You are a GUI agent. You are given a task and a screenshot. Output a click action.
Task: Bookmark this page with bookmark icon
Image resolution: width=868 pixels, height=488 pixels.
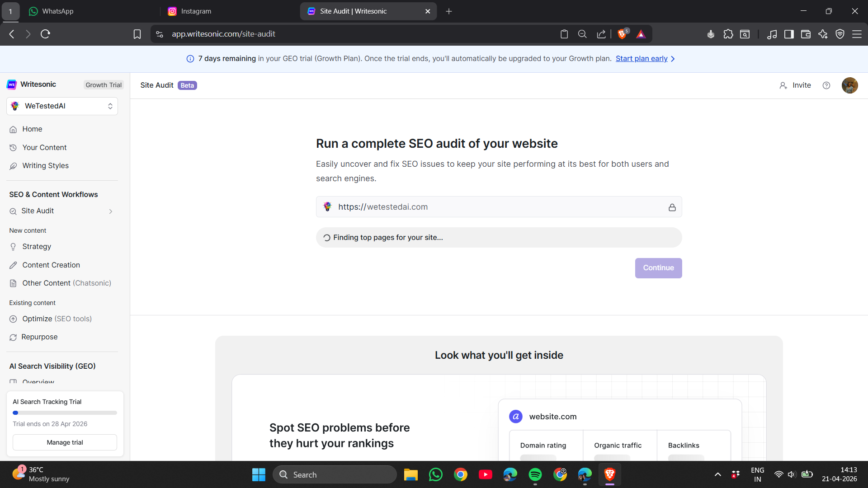tap(137, 34)
